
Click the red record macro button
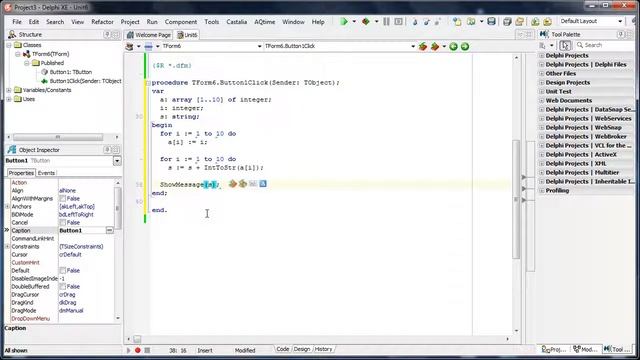(138, 350)
